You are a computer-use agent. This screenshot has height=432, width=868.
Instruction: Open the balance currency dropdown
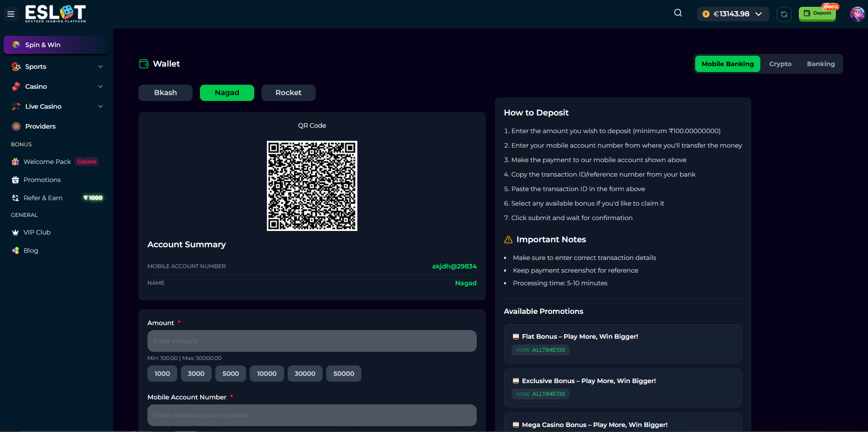click(733, 14)
